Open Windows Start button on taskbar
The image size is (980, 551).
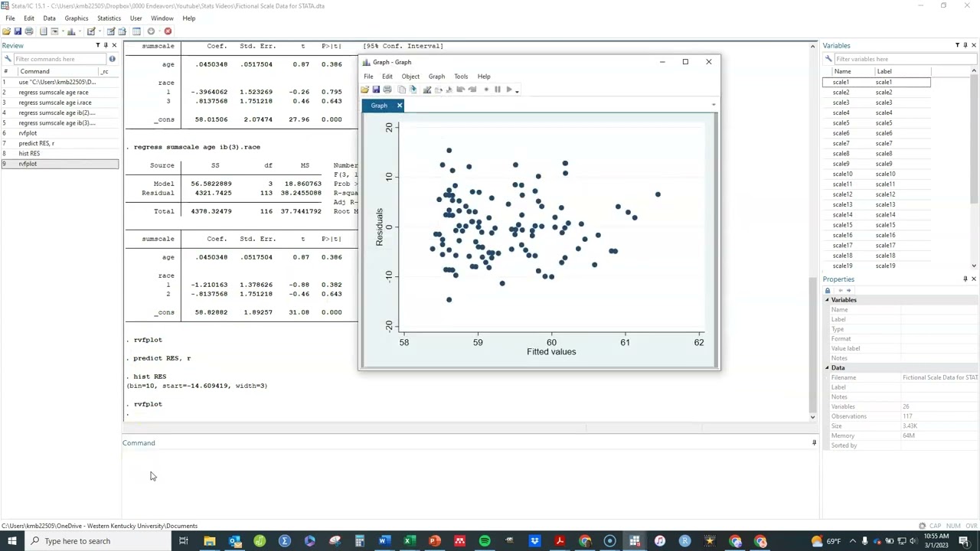11,541
